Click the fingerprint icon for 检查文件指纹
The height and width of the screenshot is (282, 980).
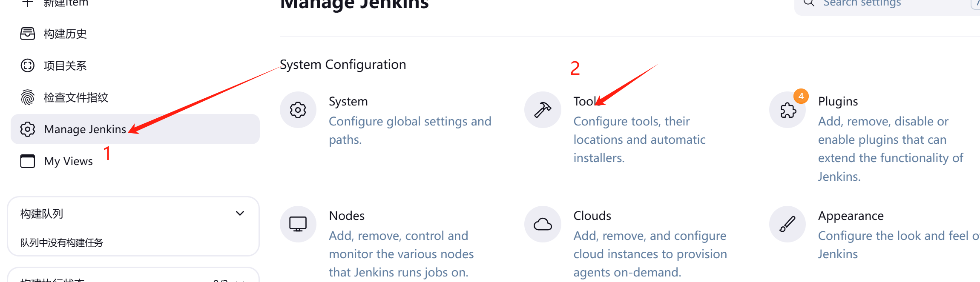pyautogui.click(x=28, y=97)
